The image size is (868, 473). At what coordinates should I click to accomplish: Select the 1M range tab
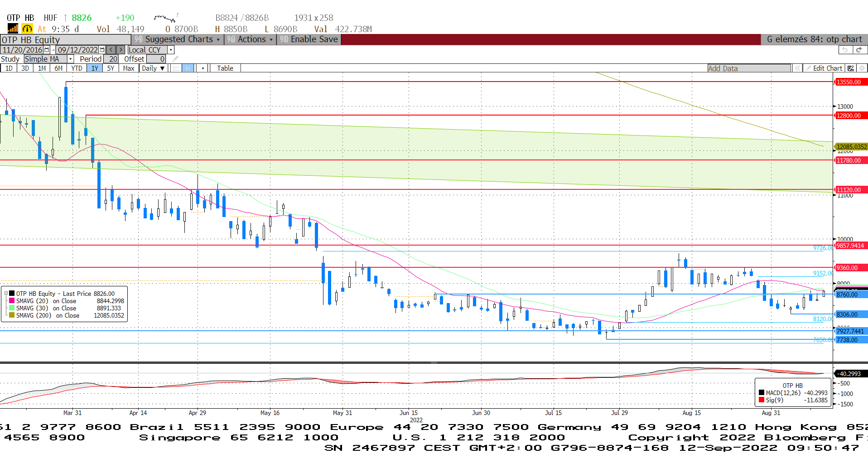(42, 68)
